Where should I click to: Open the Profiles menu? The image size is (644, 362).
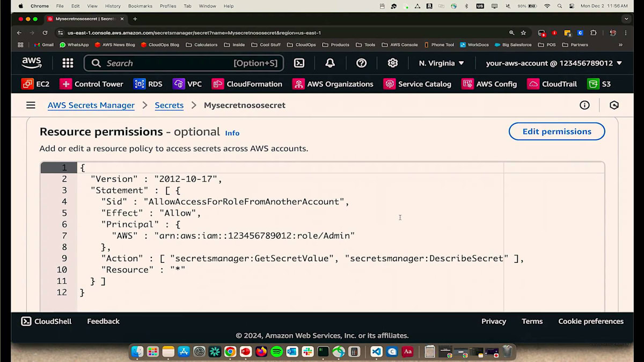pyautogui.click(x=168, y=6)
